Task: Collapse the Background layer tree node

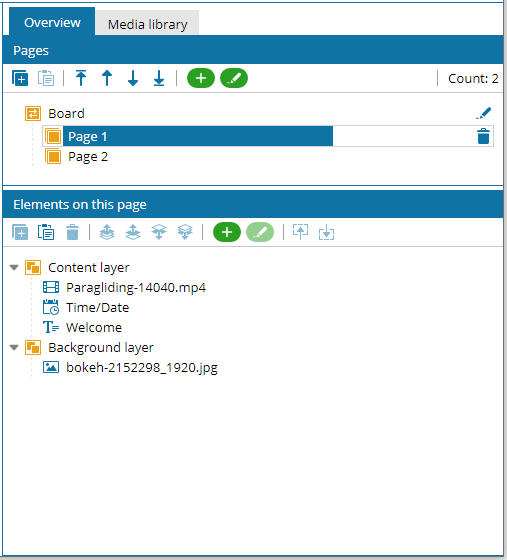Action: (x=14, y=348)
